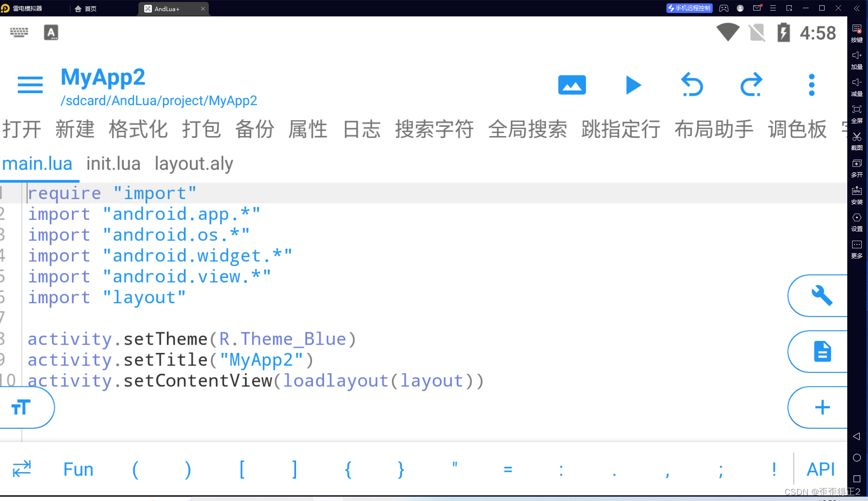
Task: Choose 搜索字符 search text option
Action: click(434, 129)
